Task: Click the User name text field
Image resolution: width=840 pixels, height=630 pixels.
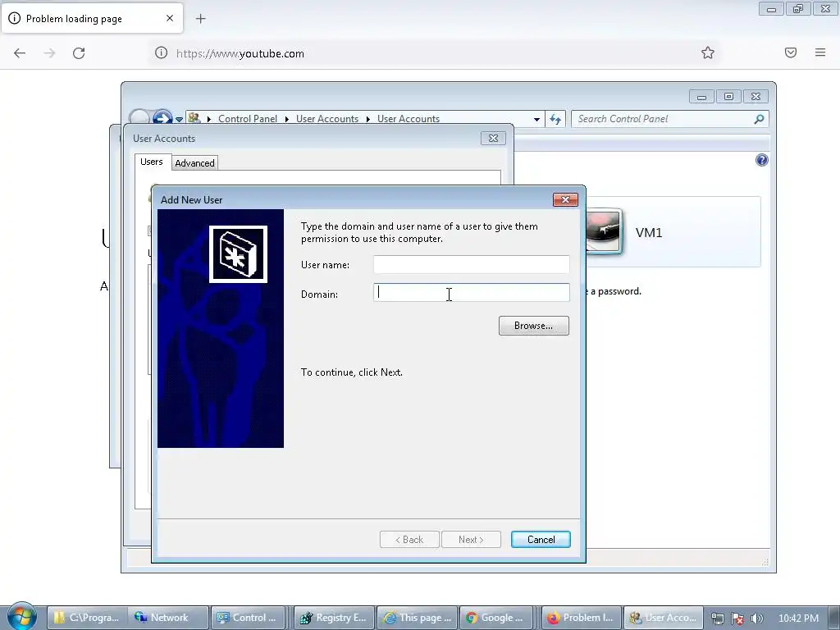Action: pos(472,265)
